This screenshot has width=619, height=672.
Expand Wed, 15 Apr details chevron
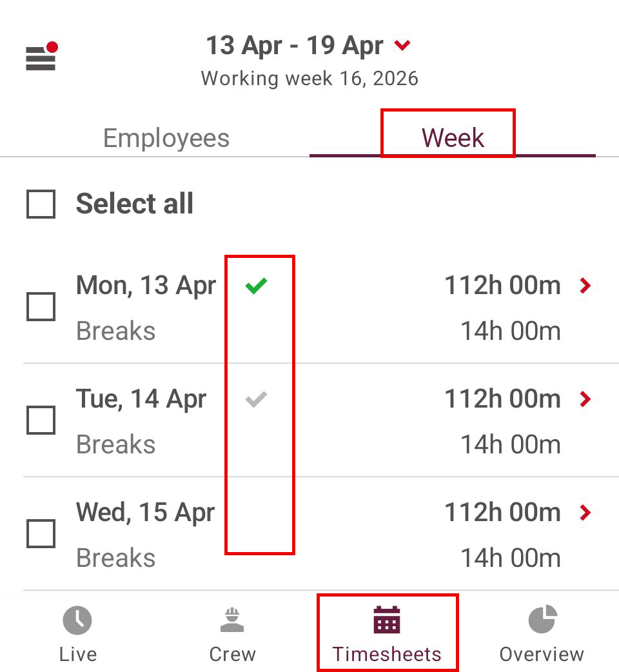[585, 513]
